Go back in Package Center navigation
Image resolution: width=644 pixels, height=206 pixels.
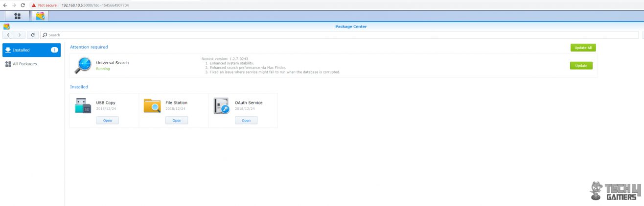point(8,35)
